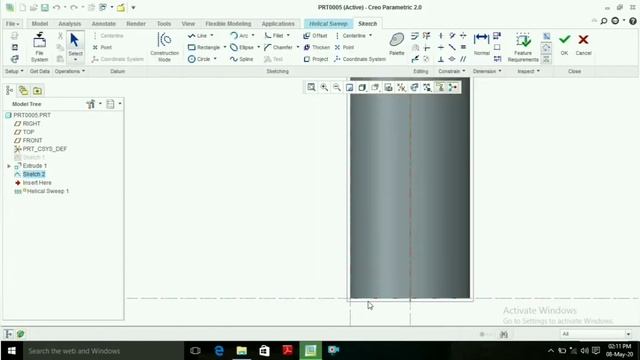Switch to the Helical Sweep tab
Image resolution: width=640 pixels, height=360 pixels.
click(x=328, y=24)
